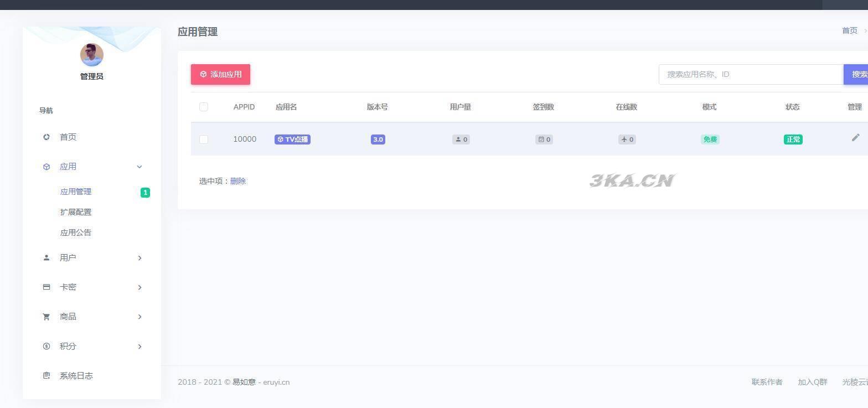This screenshot has height=408, width=868.
Task: Click the card icon beside 卡密
Action: pos(46,287)
